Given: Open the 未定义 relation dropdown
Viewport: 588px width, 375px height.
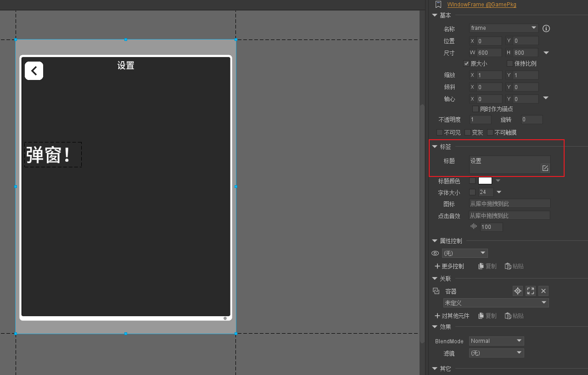Looking at the screenshot, I should tap(496, 303).
